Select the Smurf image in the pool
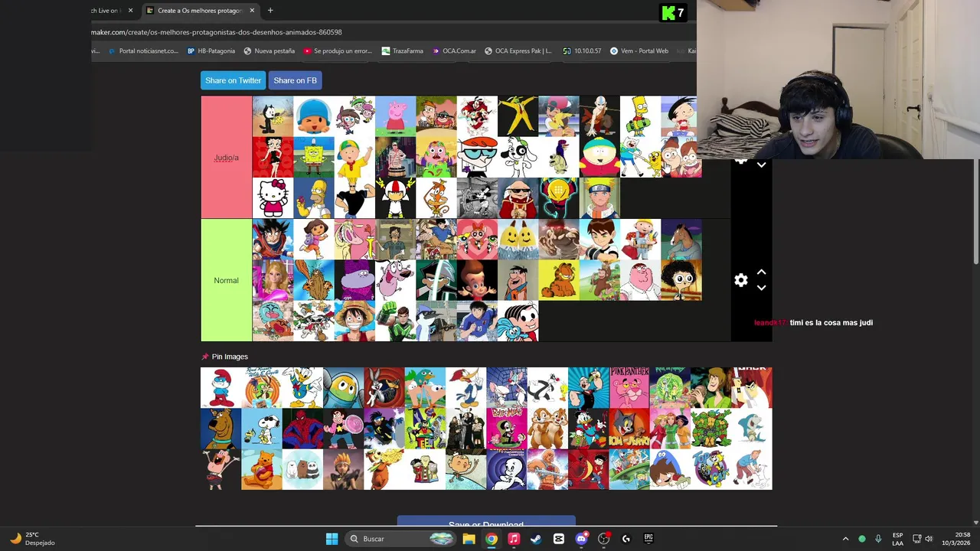980x551 pixels. 220,387
